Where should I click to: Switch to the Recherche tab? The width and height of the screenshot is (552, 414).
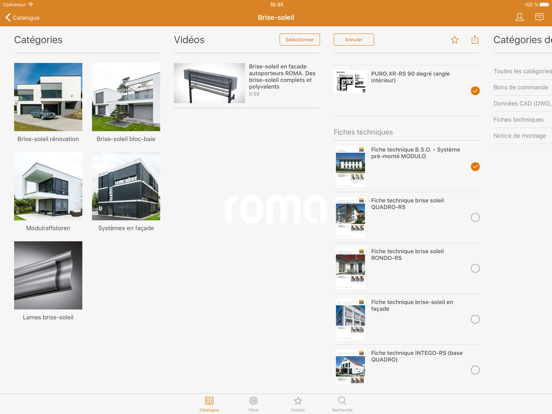(x=342, y=404)
